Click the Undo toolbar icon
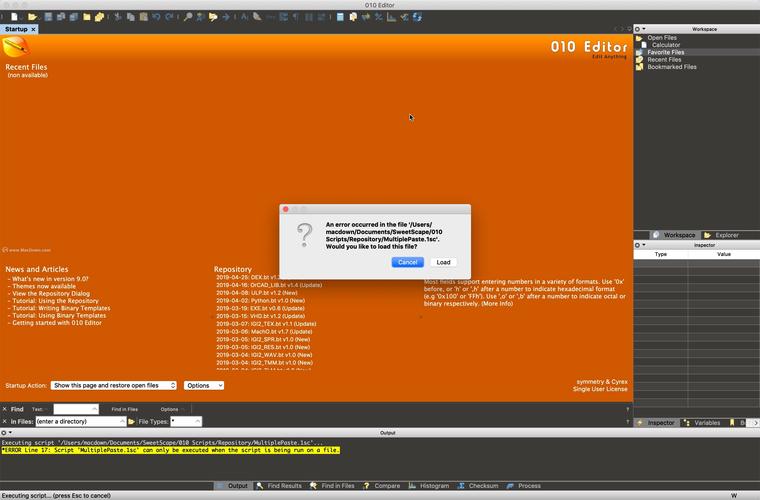 click(x=156, y=17)
